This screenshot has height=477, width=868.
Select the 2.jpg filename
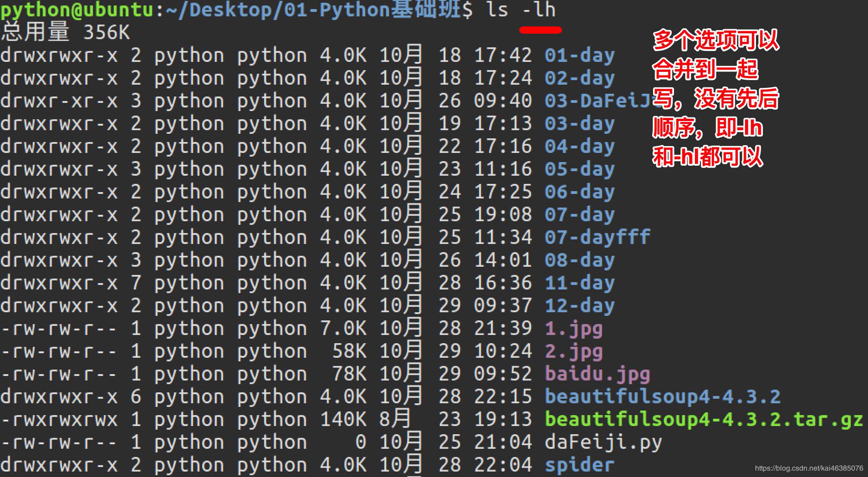(x=573, y=351)
